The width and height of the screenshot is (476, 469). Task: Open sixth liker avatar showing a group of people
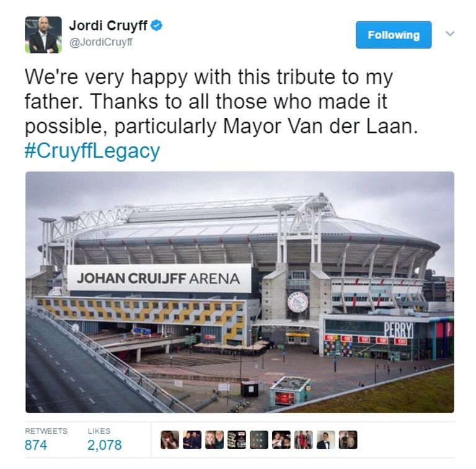pos(281,440)
